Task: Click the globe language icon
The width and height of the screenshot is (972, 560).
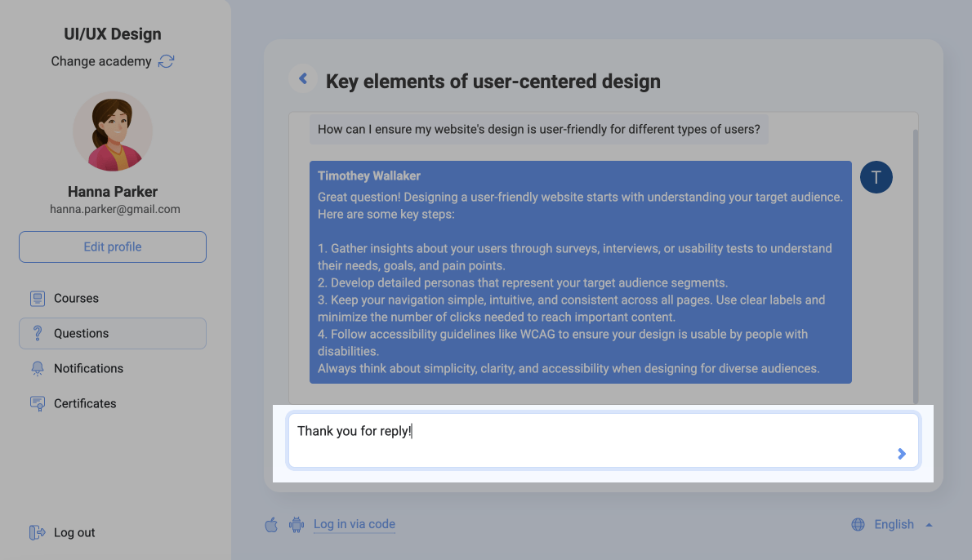Action: (x=858, y=525)
